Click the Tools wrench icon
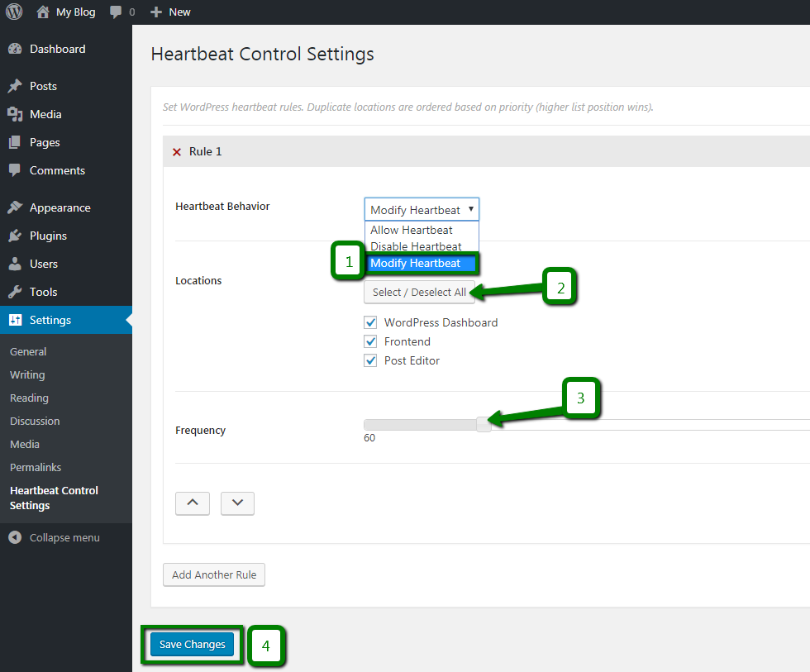 tap(15, 292)
